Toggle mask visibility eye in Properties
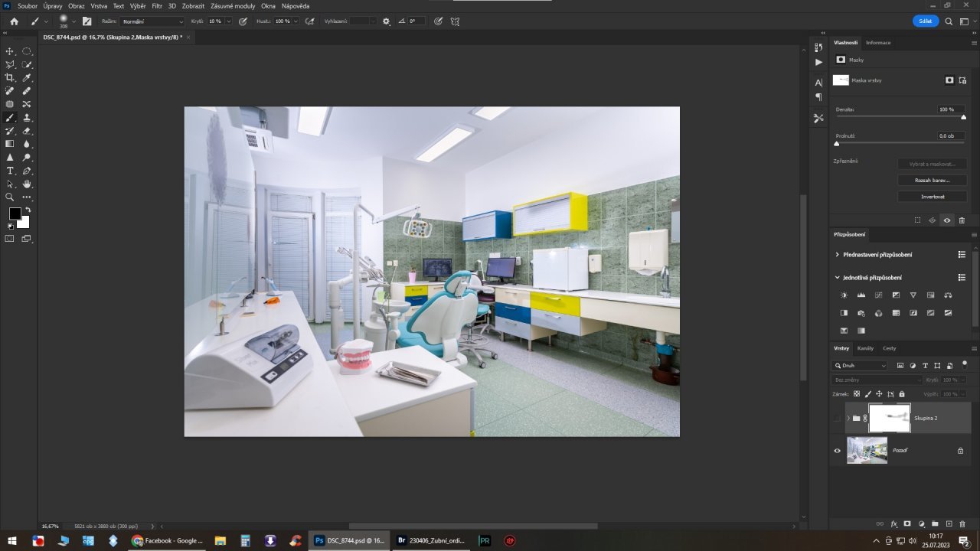Image resolution: width=980 pixels, height=551 pixels. click(947, 220)
